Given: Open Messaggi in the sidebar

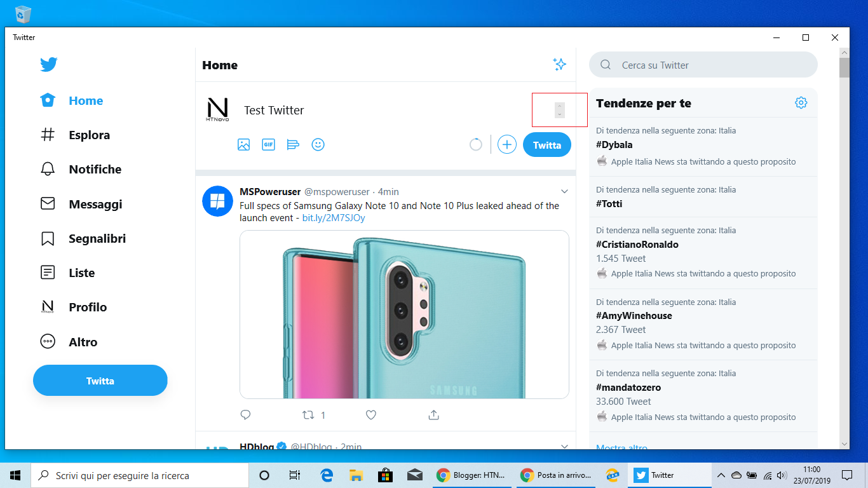Looking at the screenshot, I should [81, 204].
